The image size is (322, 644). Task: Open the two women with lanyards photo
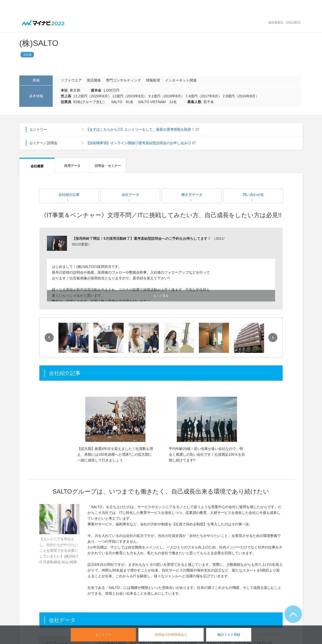click(x=144, y=338)
